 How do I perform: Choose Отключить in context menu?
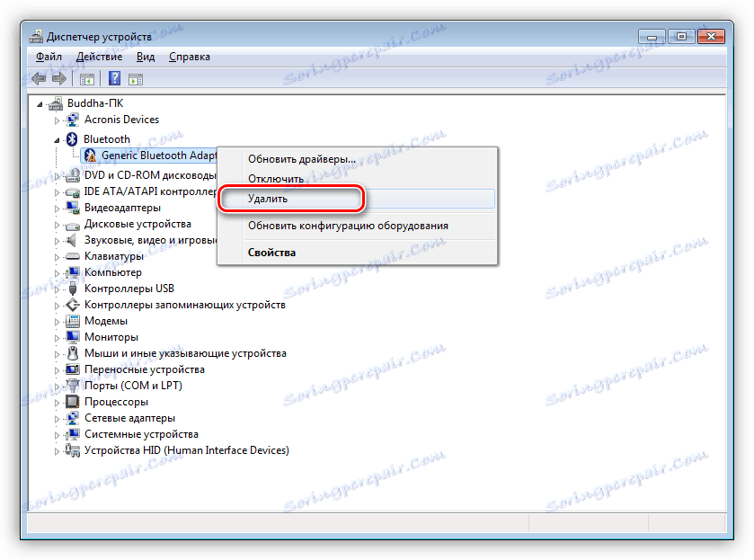(357, 179)
